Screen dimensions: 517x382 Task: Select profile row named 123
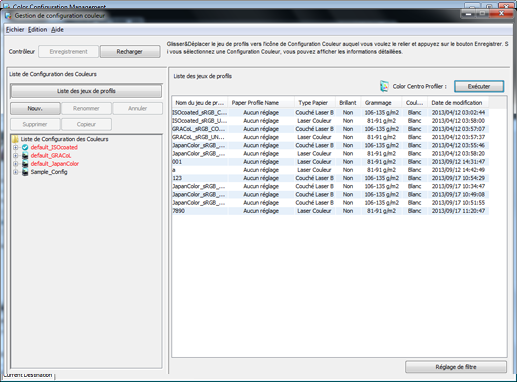pyautogui.click(x=330, y=178)
